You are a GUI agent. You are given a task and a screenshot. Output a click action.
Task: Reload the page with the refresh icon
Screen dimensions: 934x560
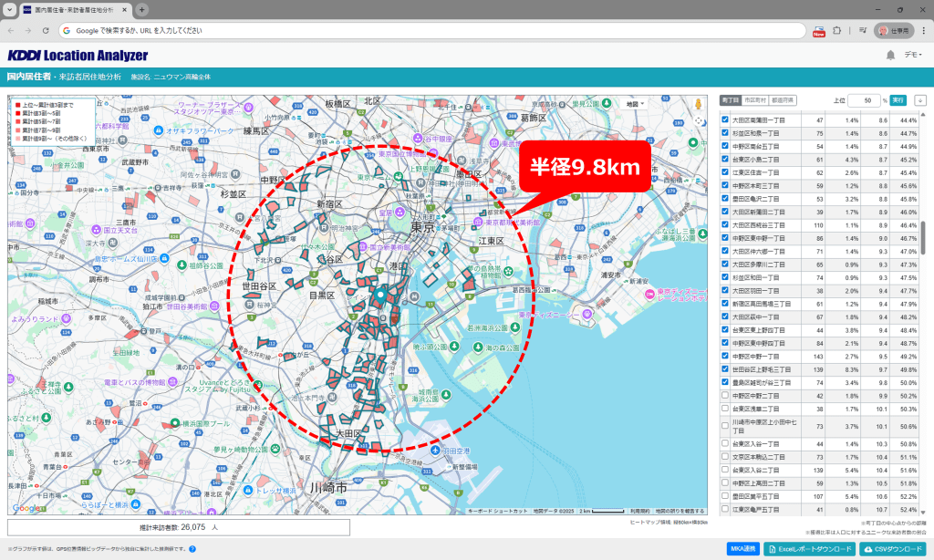[46, 30]
